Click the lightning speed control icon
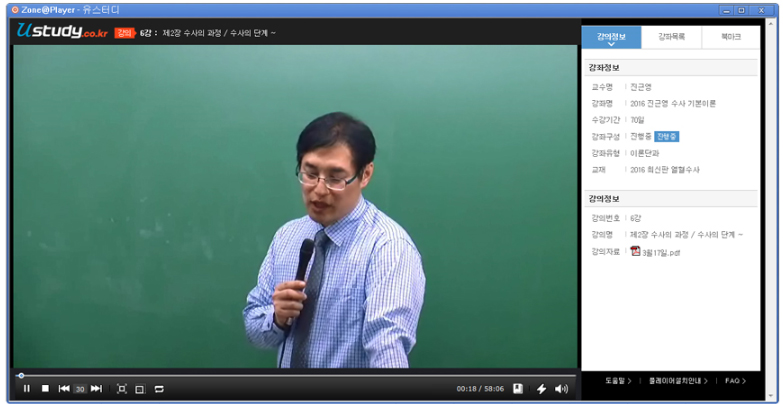 (x=542, y=388)
